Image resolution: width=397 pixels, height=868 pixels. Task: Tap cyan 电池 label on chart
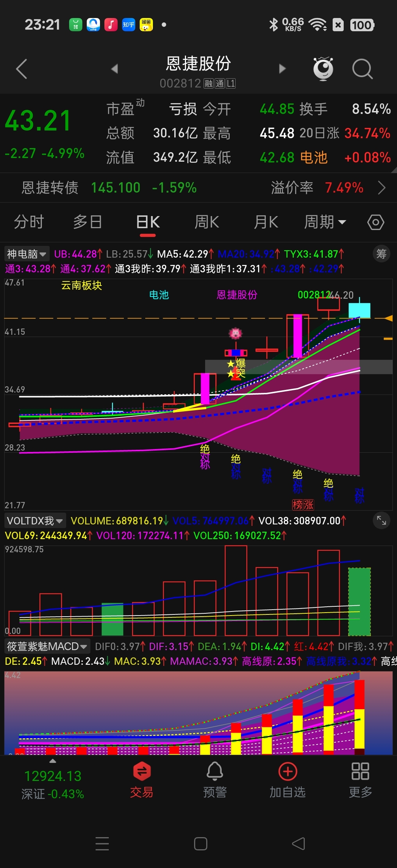click(159, 295)
